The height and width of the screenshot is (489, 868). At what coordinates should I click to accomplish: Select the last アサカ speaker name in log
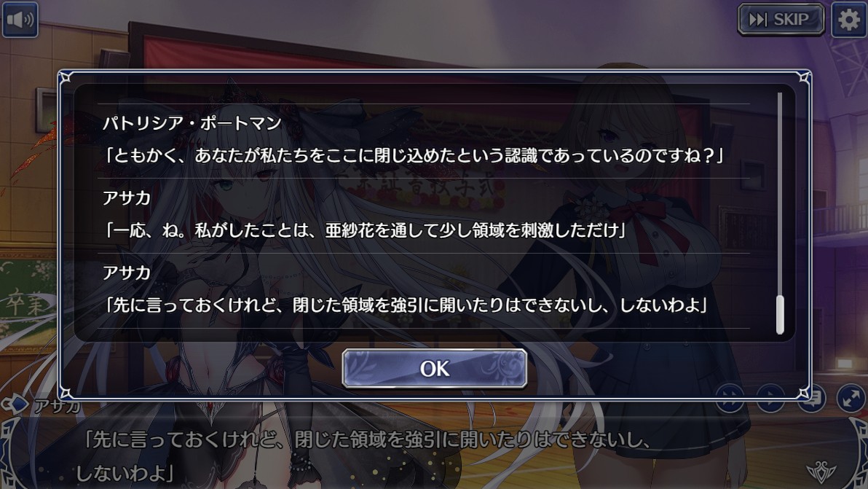(x=127, y=273)
